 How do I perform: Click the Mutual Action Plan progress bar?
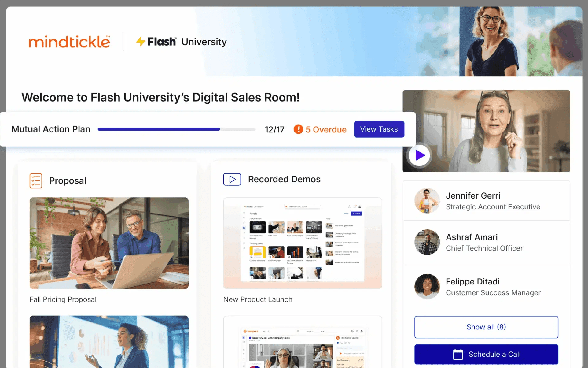tap(176, 129)
